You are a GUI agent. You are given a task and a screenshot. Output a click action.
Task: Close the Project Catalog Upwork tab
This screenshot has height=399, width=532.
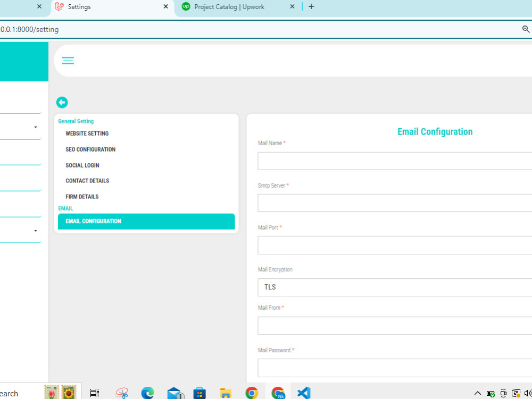point(292,6)
